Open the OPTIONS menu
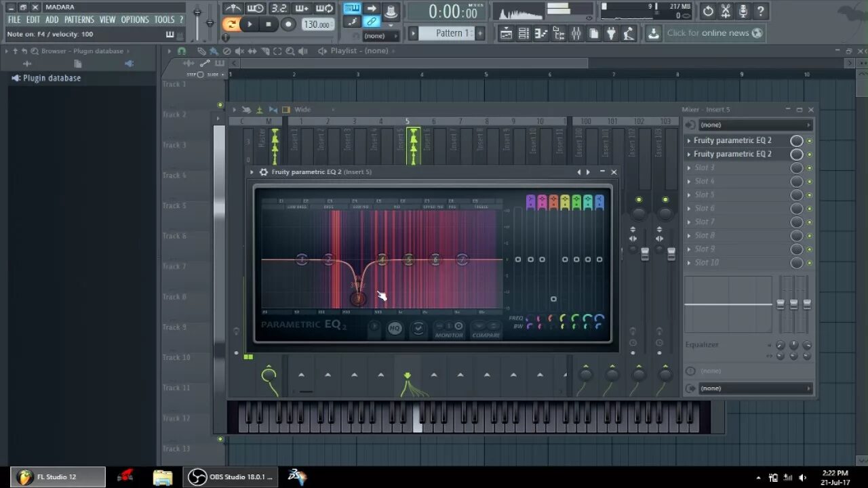This screenshot has width=868, height=488. tap(135, 20)
